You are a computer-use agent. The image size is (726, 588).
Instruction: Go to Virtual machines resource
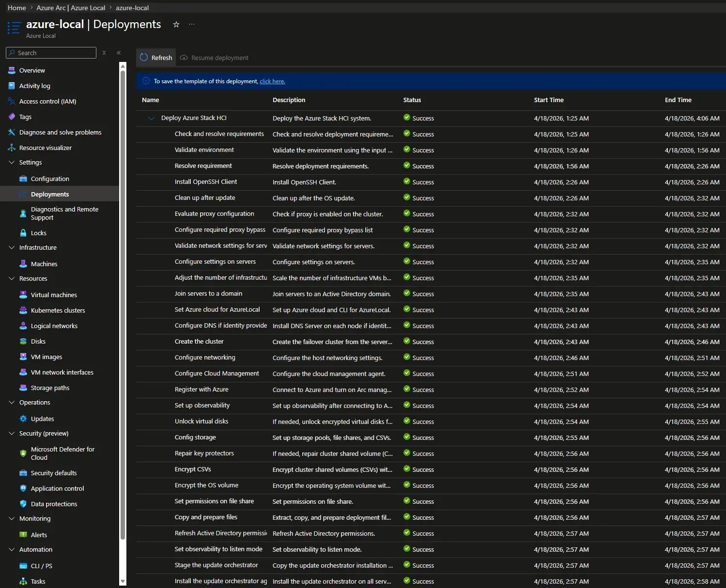(x=54, y=295)
